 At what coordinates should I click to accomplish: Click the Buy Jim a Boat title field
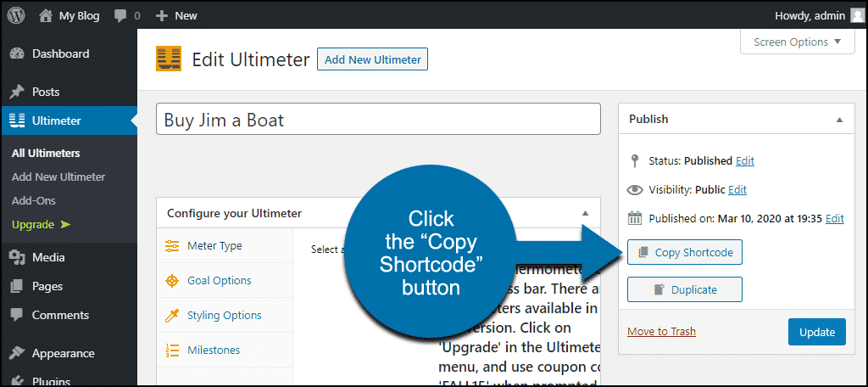click(x=378, y=120)
